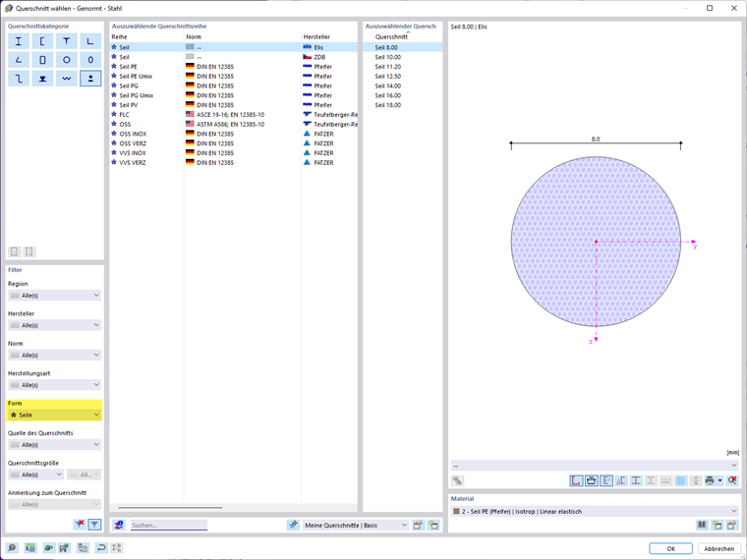Viewport: 747px width, 560px height.
Task: Click horizontal scrollbar under series list
Action: click(171, 508)
